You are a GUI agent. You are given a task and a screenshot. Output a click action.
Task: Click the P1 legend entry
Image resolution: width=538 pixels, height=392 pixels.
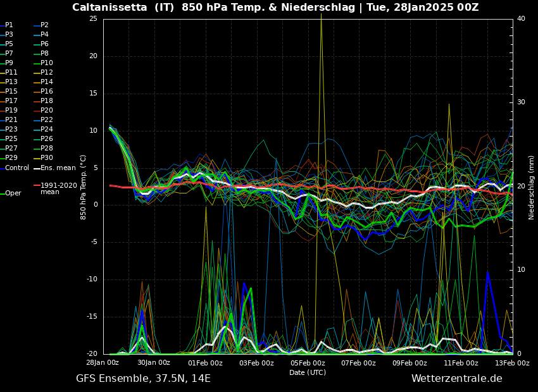click(x=9, y=25)
